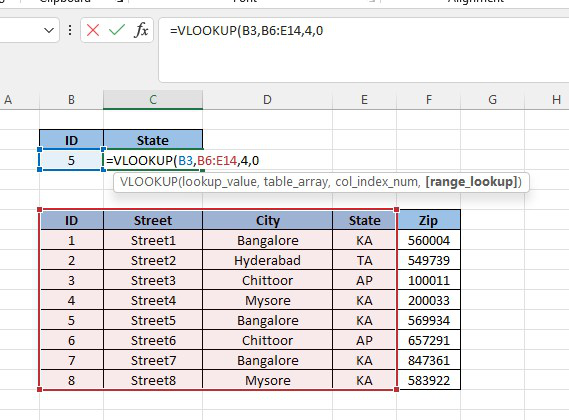Select the zip cell 657291

tap(429, 340)
